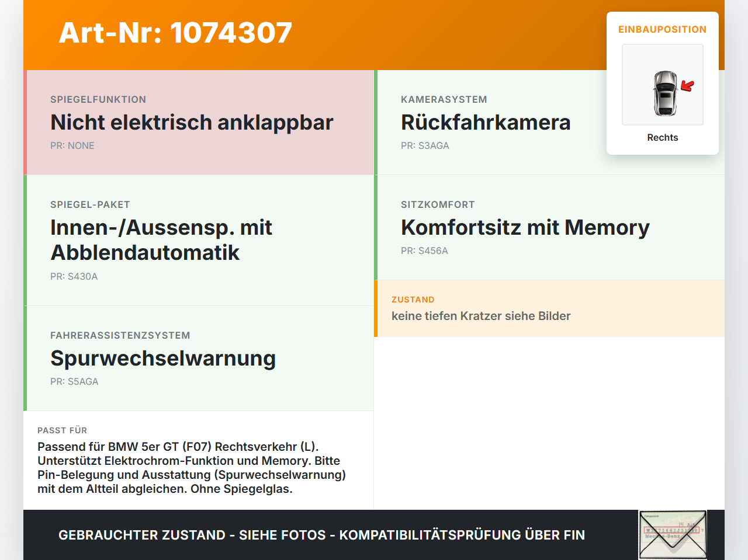Viewport: 748px width, 560px height.
Task: Click the PR: NONE code text
Action: tap(72, 145)
